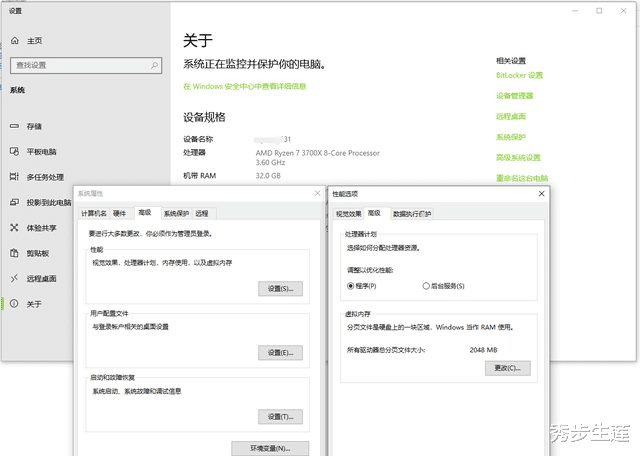Click 更改(C)... virtual memory button

[508, 368]
